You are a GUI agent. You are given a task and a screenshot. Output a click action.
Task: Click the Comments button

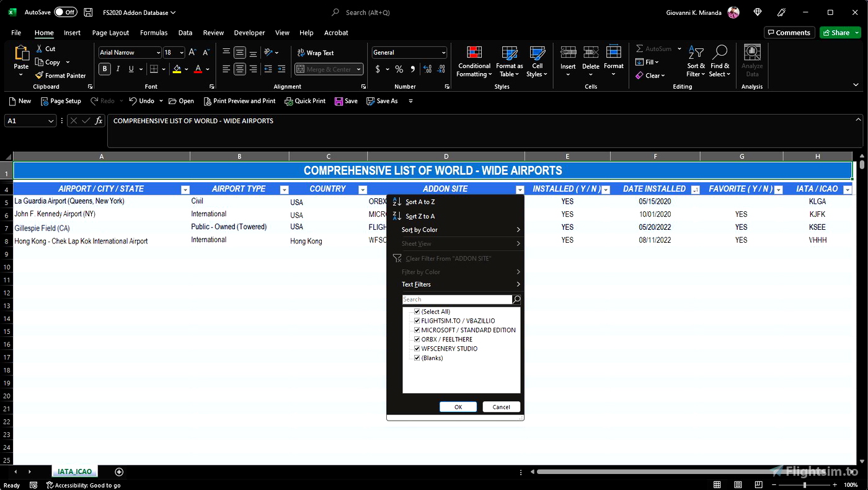pyautogui.click(x=789, y=33)
